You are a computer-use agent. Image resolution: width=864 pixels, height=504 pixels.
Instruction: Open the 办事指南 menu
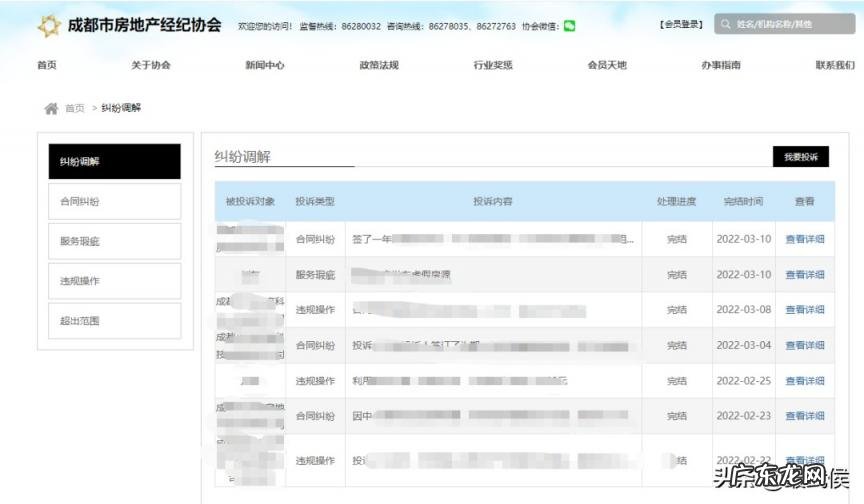721,65
